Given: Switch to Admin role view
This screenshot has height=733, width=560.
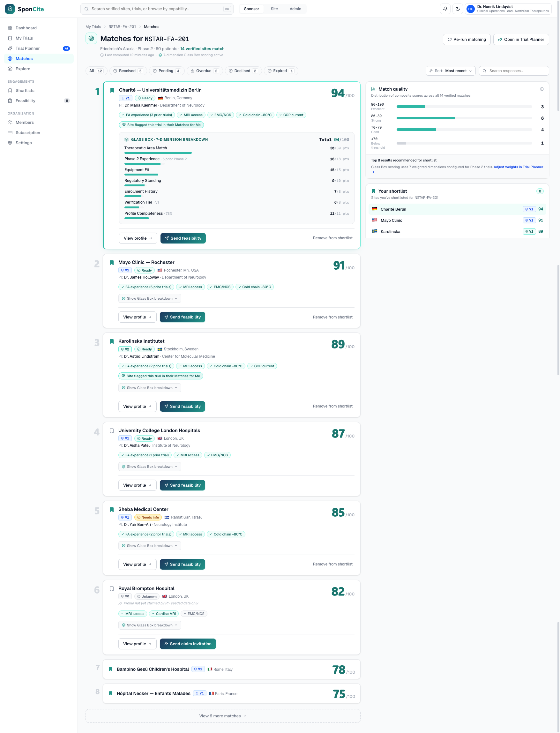Looking at the screenshot, I should pos(295,9).
